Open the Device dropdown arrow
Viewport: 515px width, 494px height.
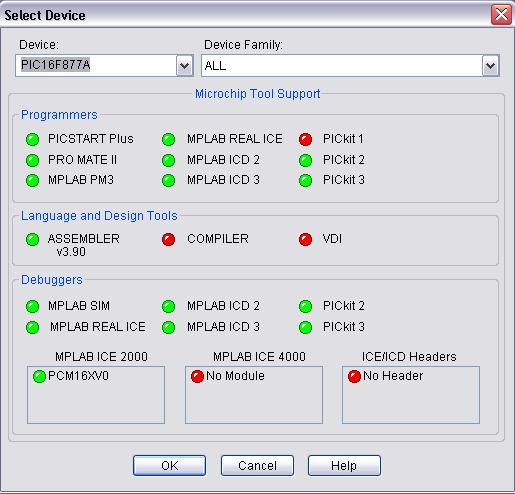(x=184, y=66)
